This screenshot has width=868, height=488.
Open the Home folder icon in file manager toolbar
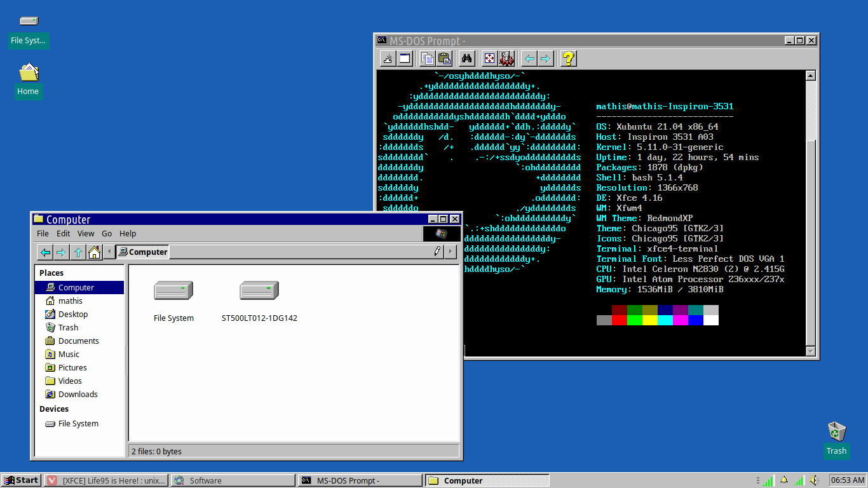click(x=94, y=252)
